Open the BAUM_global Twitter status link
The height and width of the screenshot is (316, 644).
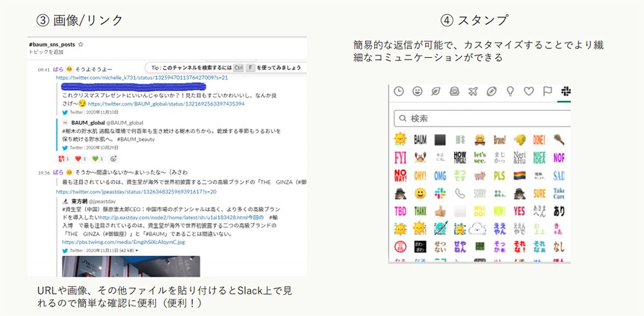(166, 104)
